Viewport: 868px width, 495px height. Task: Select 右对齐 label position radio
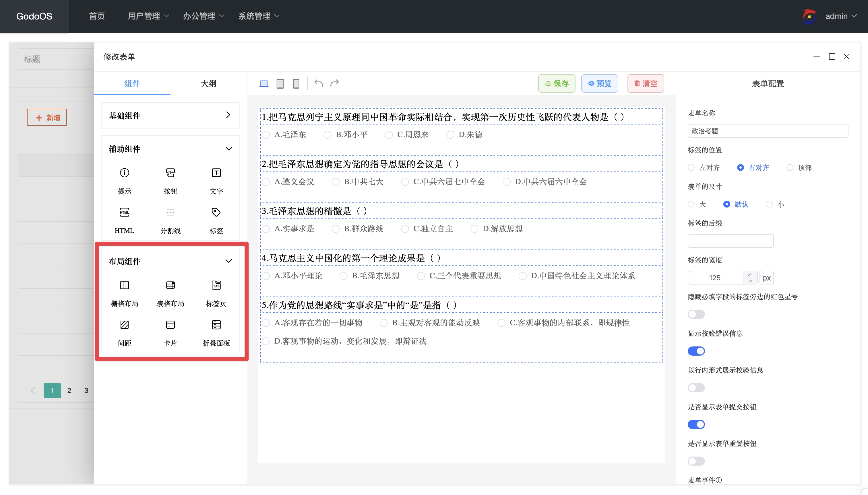(740, 167)
